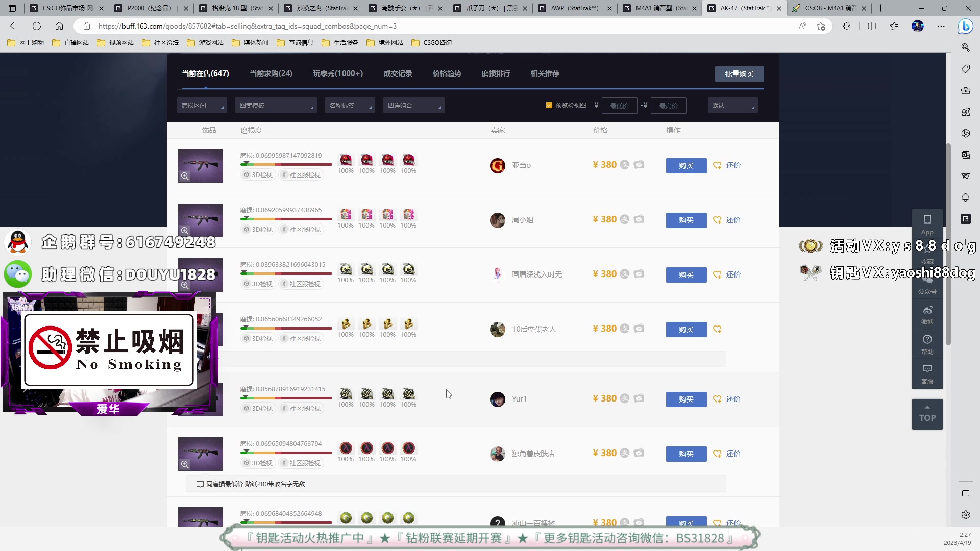Open the 默认 sort dropdown
980x551 pixels.
pyautogui.click(x=732, y=105)
